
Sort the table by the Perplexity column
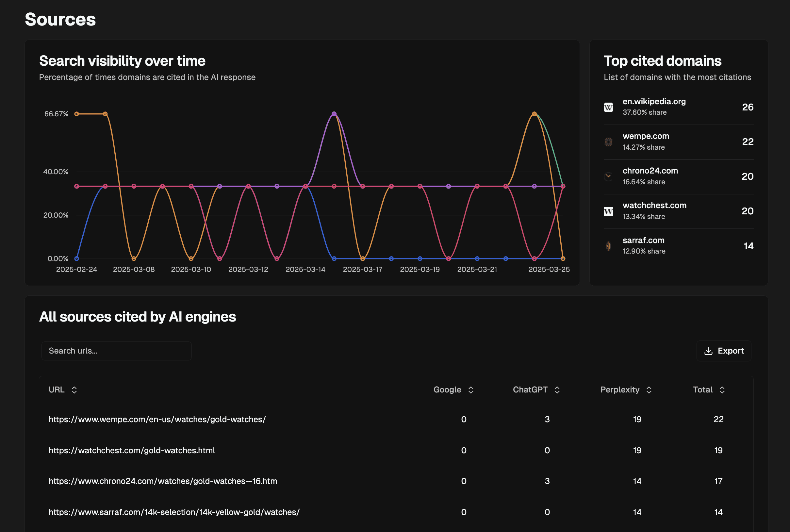click(649, 390)
